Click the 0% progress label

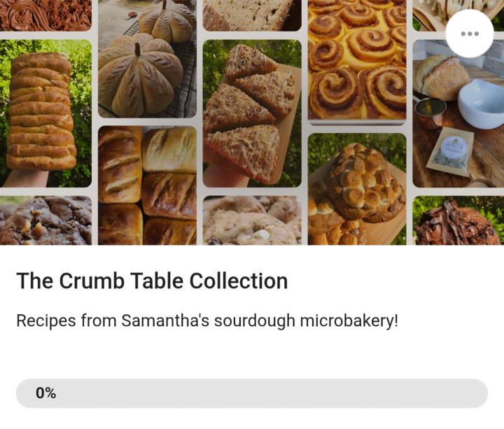point(46,393)
